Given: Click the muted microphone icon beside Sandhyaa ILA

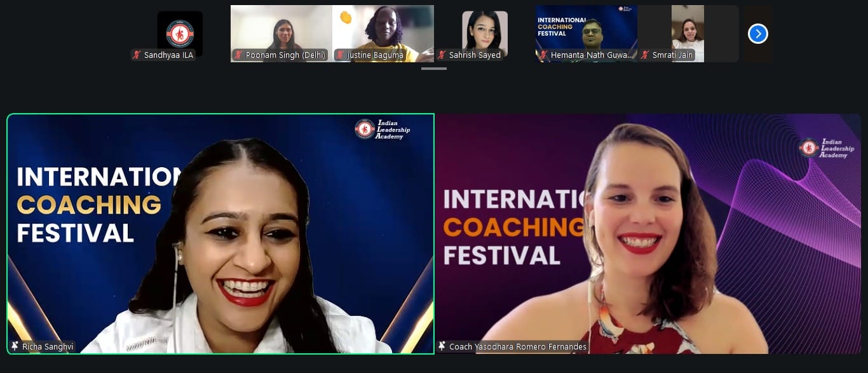Looking at the screenshot, I should pos(137,55).
